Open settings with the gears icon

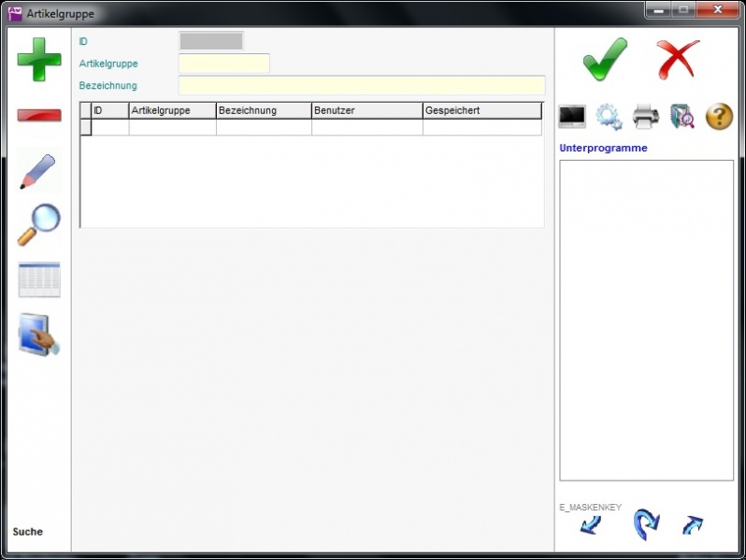coord(609,117)
